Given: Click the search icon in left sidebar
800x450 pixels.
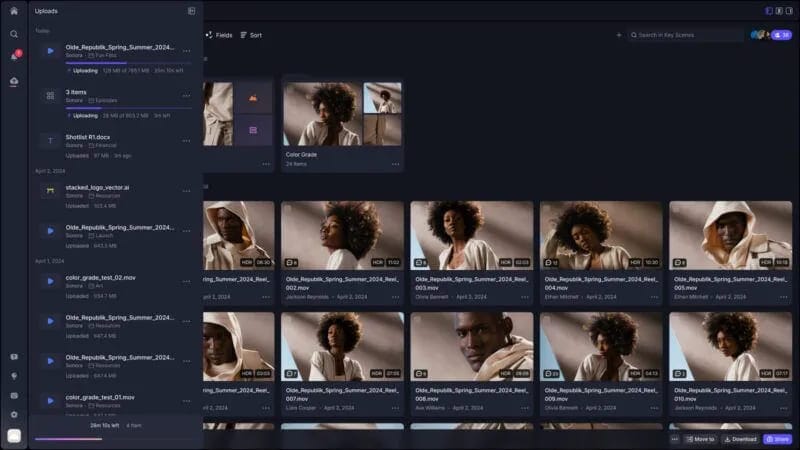Looking at the screenshot, I should click(x=14, y=34).
